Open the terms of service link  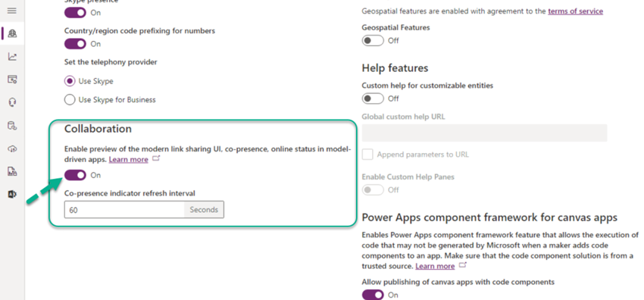(575, 11)
